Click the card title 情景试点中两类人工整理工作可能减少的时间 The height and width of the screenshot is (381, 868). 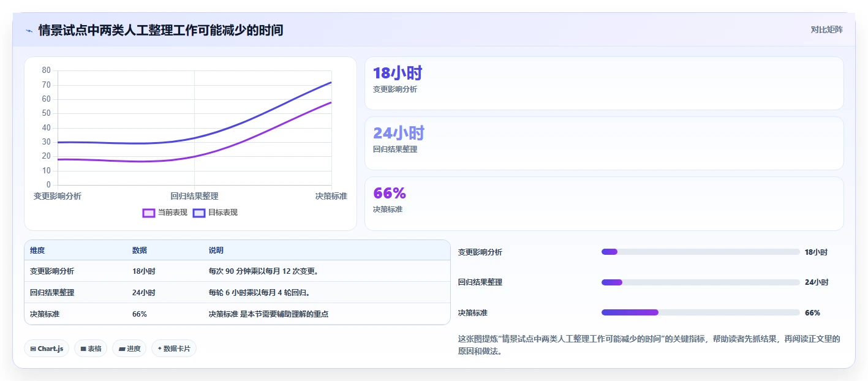pos(160,30)
